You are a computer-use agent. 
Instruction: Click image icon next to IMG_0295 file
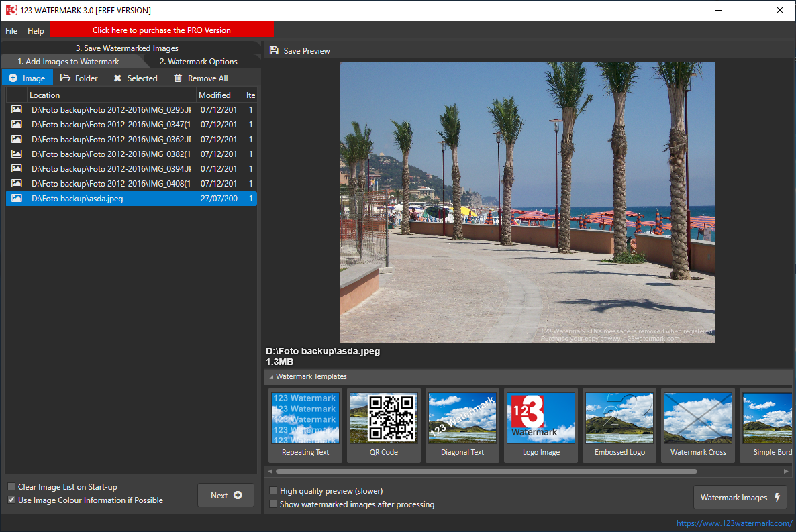point(17,109)
